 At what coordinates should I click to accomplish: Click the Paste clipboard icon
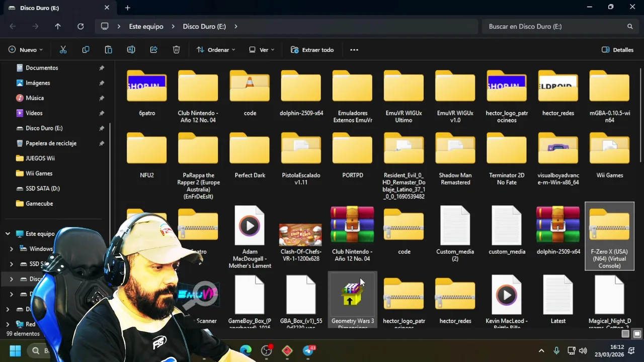tap(108, 50)
